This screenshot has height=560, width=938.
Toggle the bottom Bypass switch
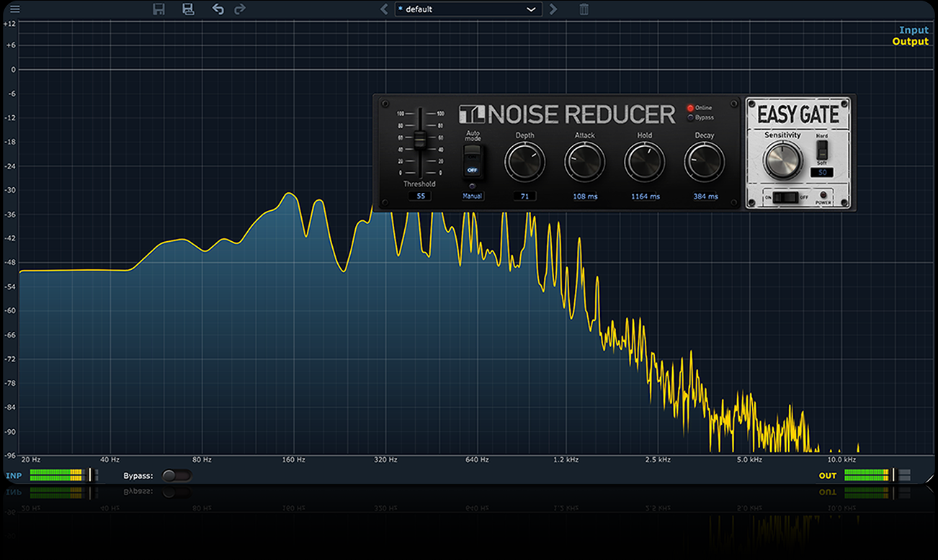177,475
